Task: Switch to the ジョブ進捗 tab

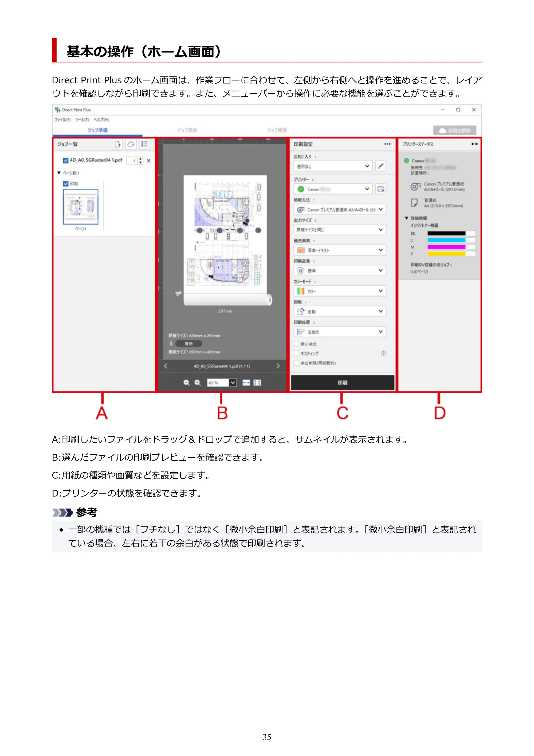Action: [187, 130]
